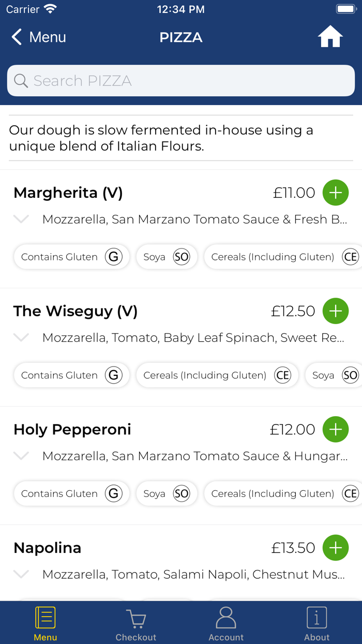Open the Cereals (Including Gluten) tag under Wiseguy
Viewport: 362px width, 644px height.
click(217, 375)
